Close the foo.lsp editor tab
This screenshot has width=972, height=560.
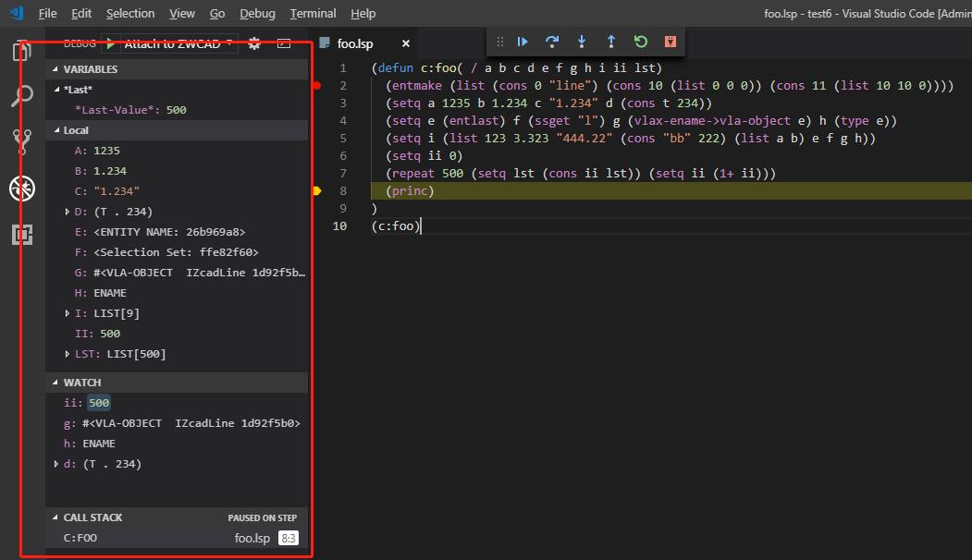405,43
